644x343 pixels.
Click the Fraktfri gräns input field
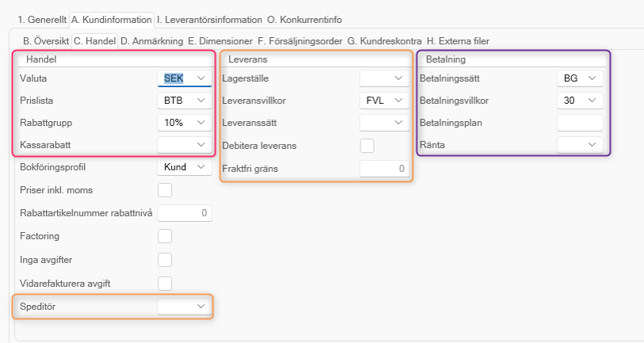[x=383, y=168]
